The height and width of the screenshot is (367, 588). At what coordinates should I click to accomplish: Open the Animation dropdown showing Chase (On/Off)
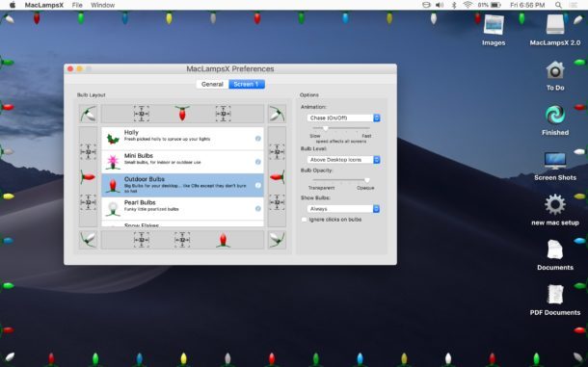coord(343,118)
